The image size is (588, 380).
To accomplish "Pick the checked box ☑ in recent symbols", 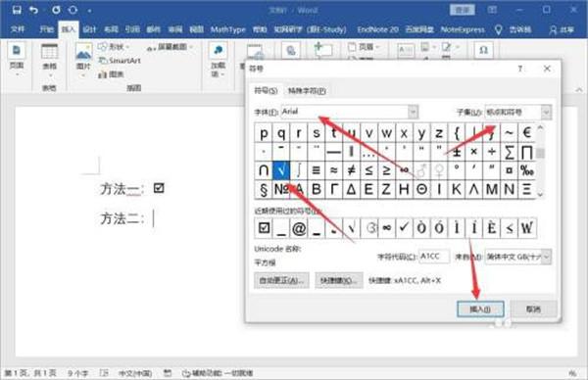I will pos(264,227).
